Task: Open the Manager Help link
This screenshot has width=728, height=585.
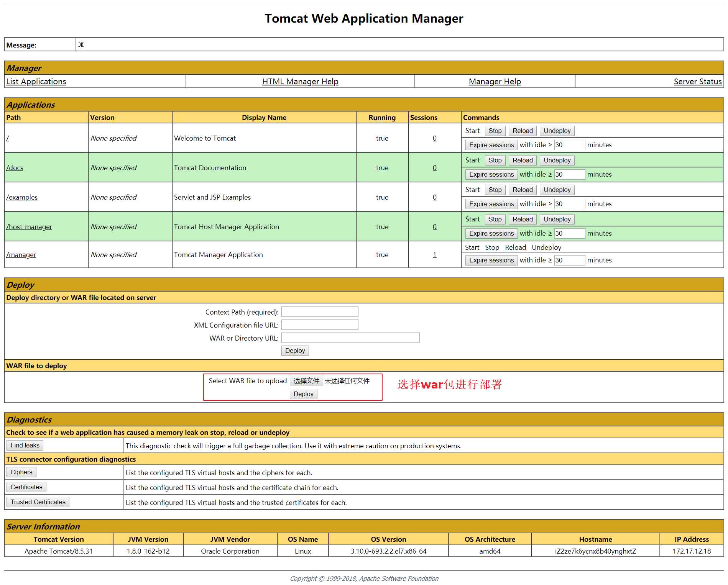Action: [x=495, y=82]
